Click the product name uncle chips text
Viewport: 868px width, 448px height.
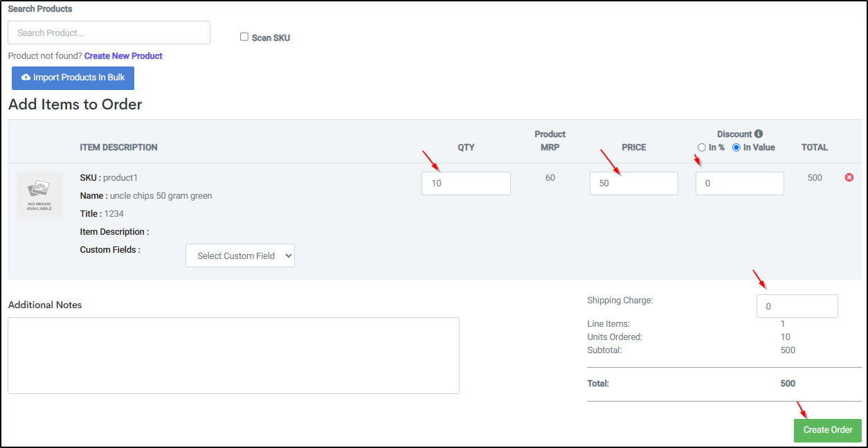161,196
